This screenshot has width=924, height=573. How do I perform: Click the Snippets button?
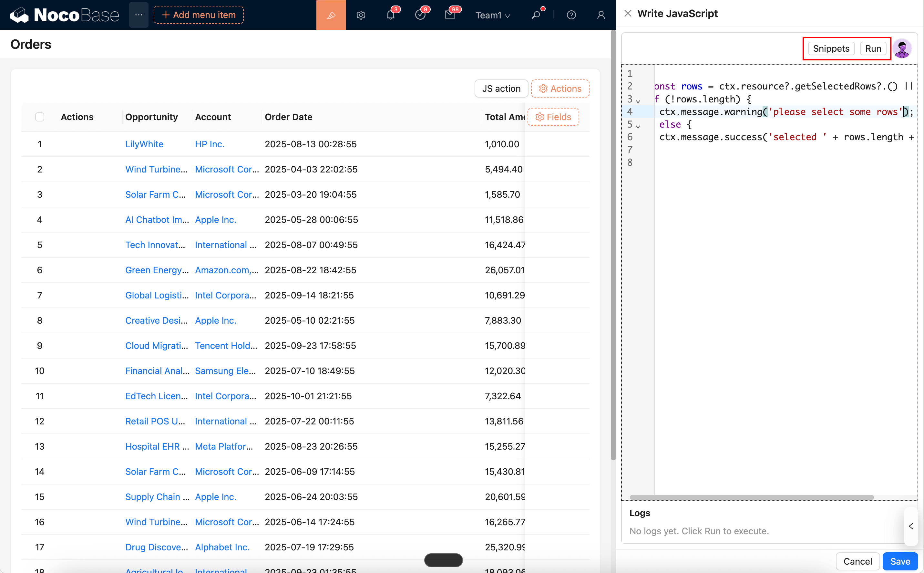pos(831,48)
